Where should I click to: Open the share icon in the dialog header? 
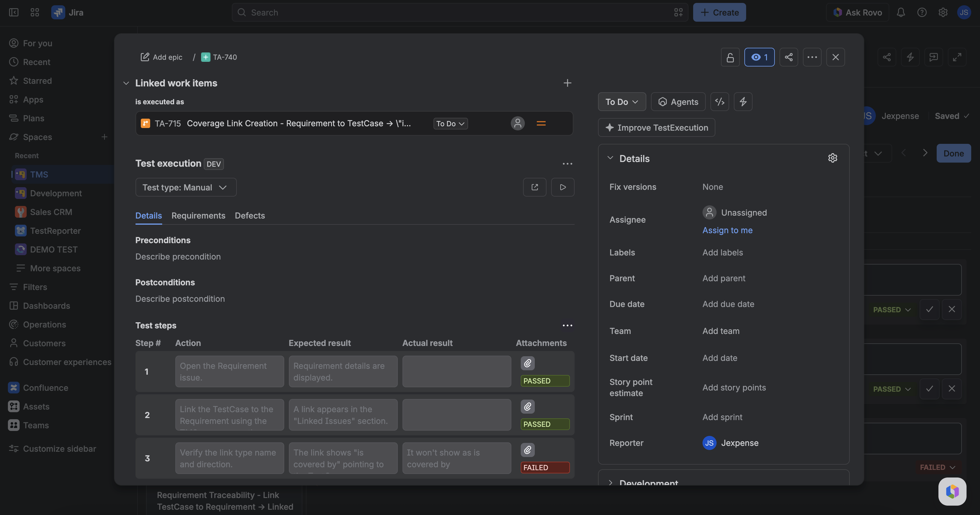click(789, 57)
